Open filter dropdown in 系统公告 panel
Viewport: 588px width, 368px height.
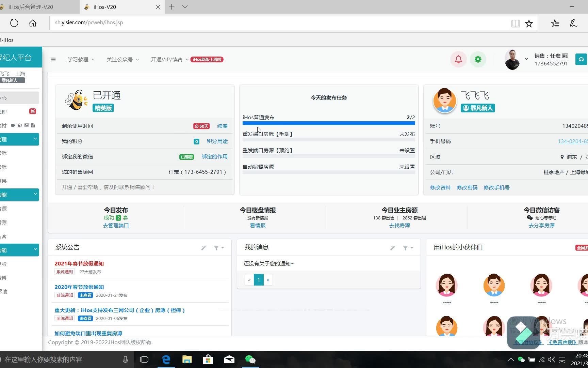click(219, 248)
